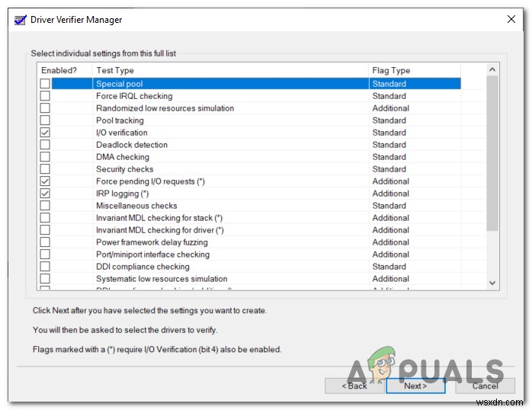The image size is (532, 410).
Task: Select 'Randomized low resources simulation' text
Action: pos(165,108)
